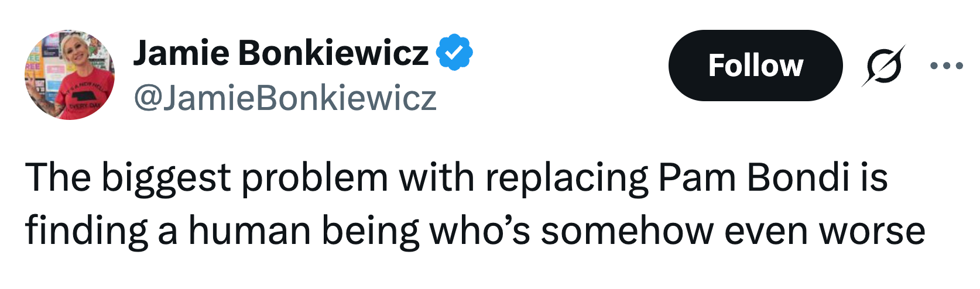This screenshot has height=289, width=980.
Task: Click the word "who's" in the post
Action: pyautogui.click(x=479, y=231)
